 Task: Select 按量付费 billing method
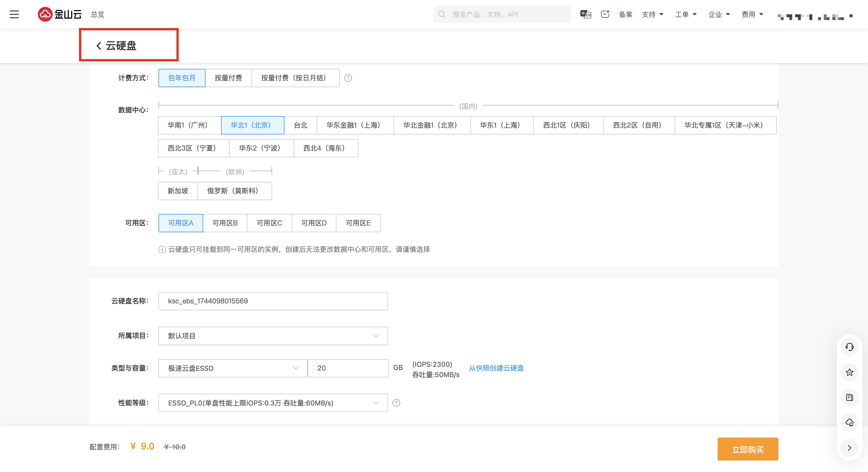[228, 78]
